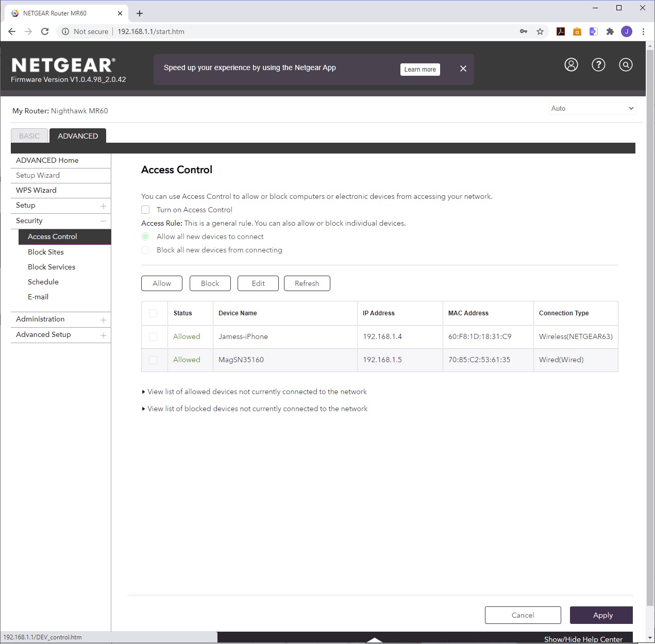The image size is (655, 644).
Task: Open the search magnifier icon
Action: (x=626, y=64)
